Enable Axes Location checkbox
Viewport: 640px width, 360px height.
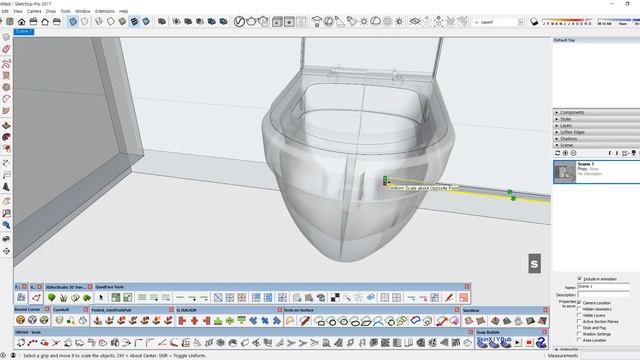click(x=579, y=340)
